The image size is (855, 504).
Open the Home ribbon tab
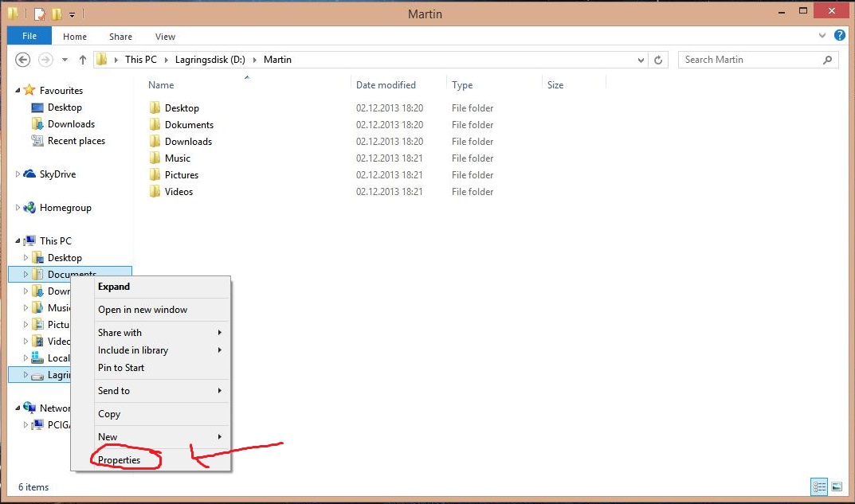coord(75,37)
